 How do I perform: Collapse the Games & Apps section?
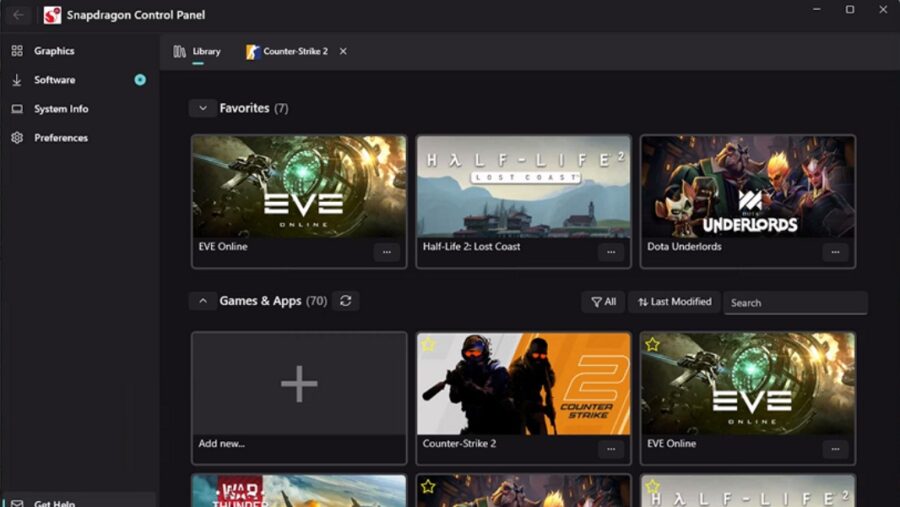click(x=202, y=301)
